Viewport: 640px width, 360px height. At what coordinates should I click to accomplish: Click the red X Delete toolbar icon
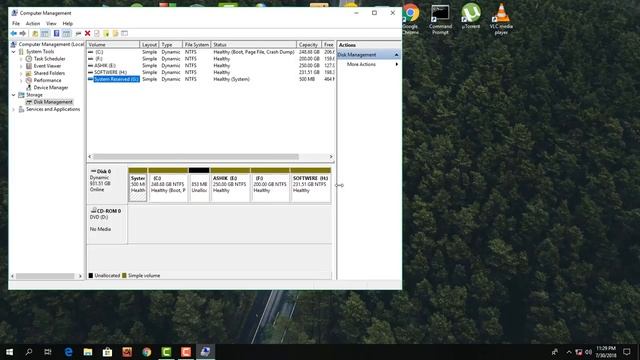[x=87, y=33]
